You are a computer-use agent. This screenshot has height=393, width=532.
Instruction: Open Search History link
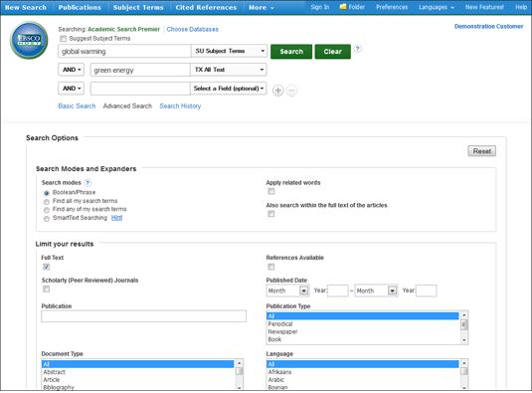(x=180, y=106)
